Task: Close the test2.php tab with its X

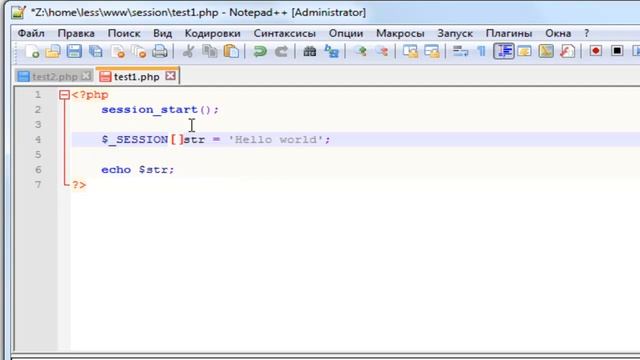Action: click(x=86, y=76)
